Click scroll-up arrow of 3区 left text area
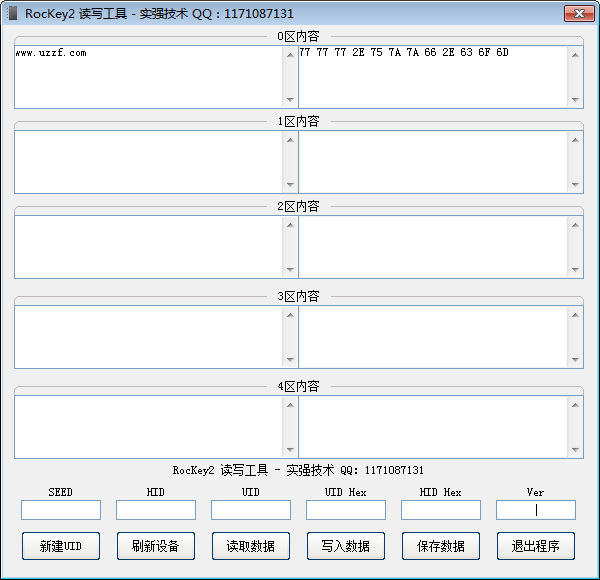This screenshot has height=580, width=600. [290, 315]
